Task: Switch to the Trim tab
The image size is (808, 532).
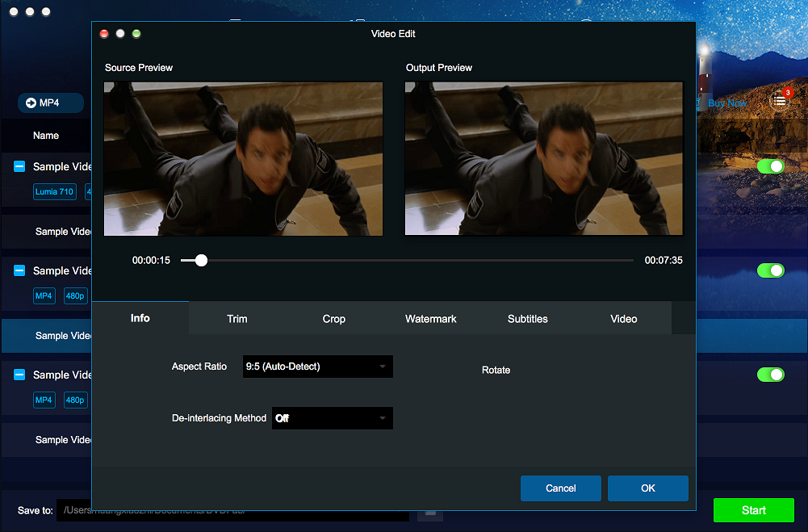Action: click(x=237, y=319)
